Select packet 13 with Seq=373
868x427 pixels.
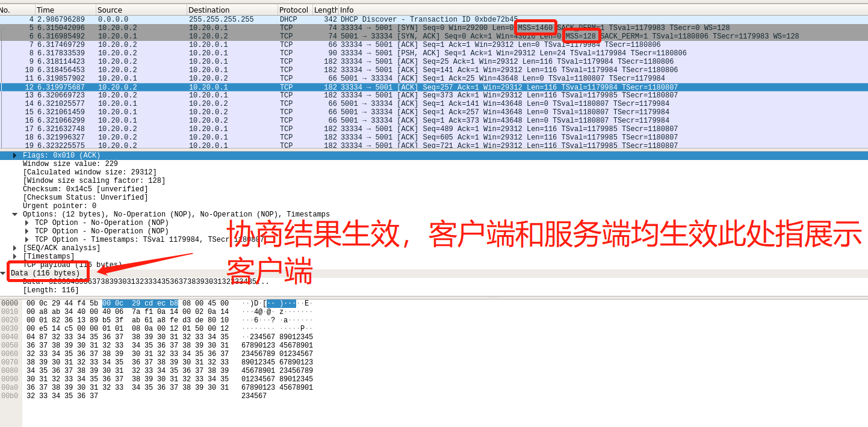pos(434,95)
